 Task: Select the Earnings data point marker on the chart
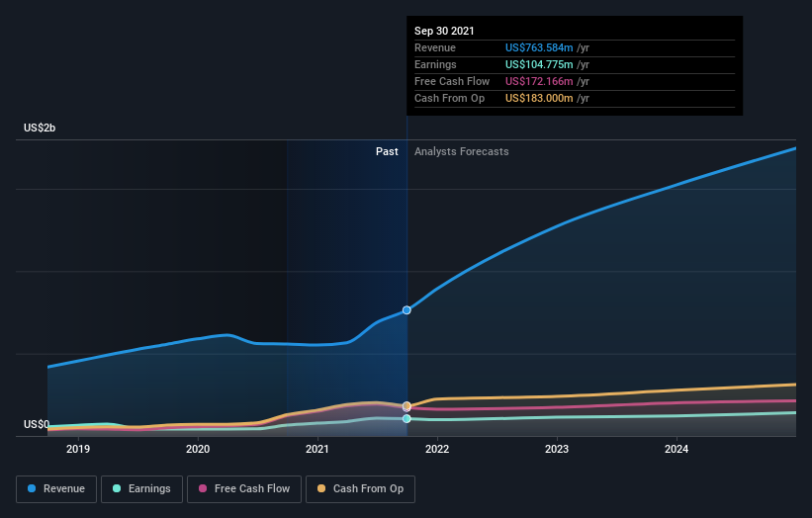(406, 418)
